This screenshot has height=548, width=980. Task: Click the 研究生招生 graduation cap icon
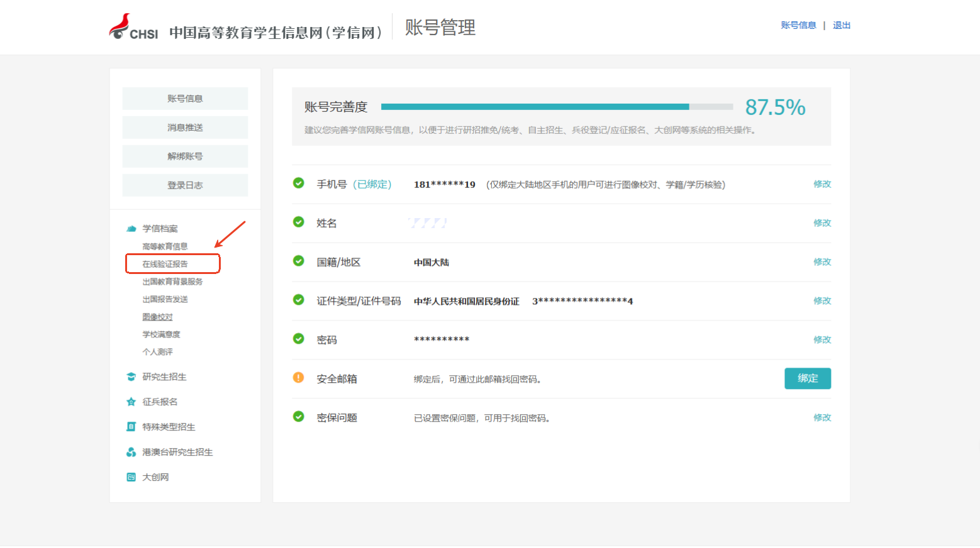tap(131, 377)
